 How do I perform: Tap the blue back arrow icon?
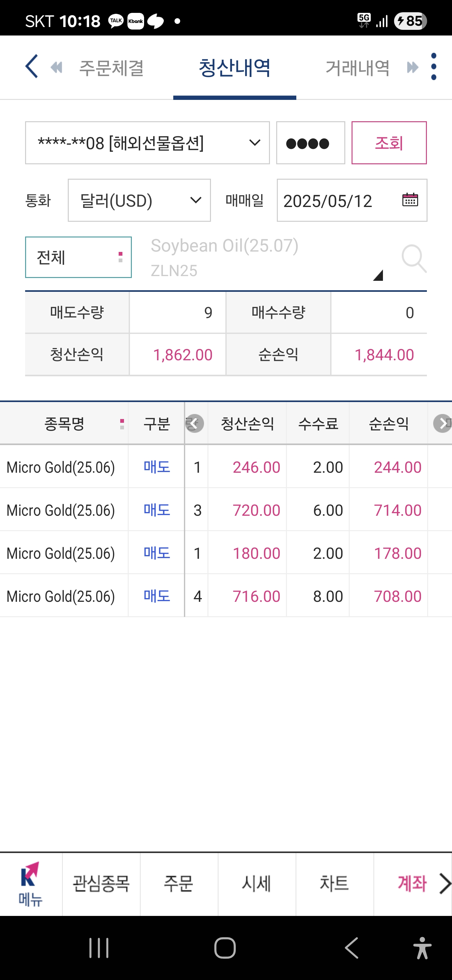point(32,67)
